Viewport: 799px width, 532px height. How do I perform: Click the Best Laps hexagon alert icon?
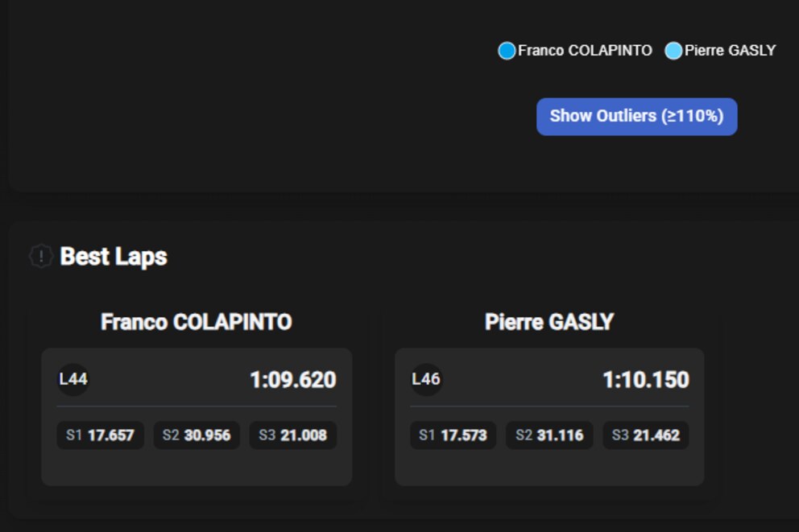click(x=40, y=257)
